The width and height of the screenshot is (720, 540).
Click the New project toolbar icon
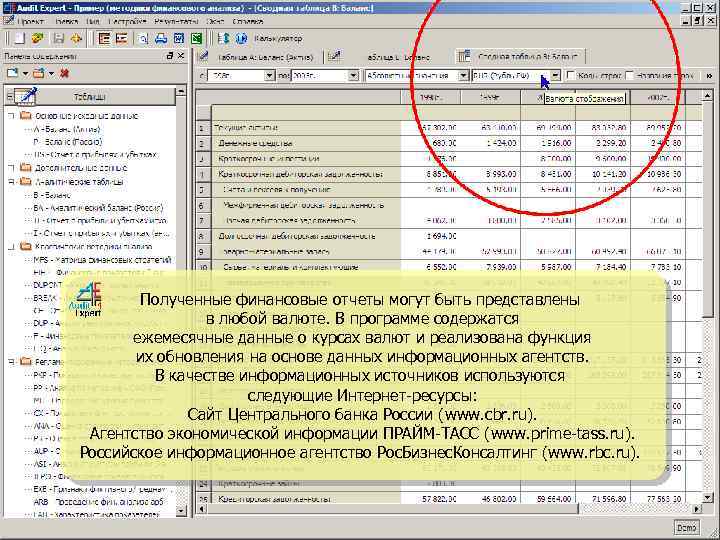pyautogui.click(x=19, y=39)
